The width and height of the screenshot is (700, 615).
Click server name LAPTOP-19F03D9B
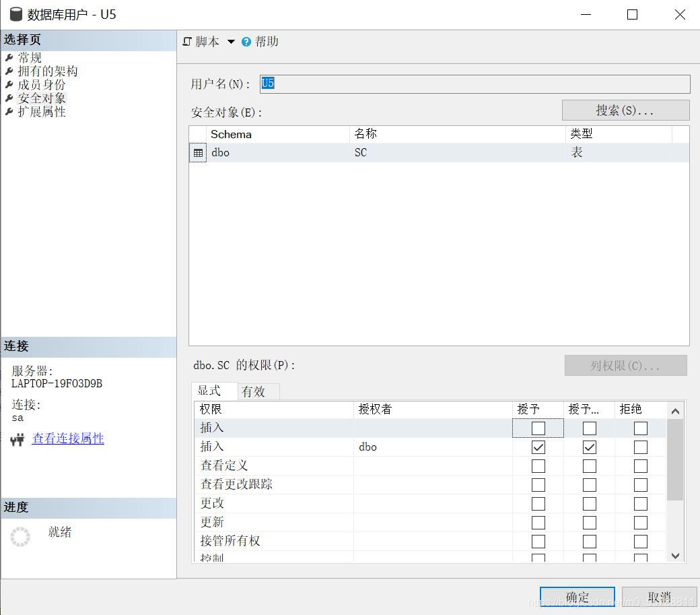[x=57, y=384]
